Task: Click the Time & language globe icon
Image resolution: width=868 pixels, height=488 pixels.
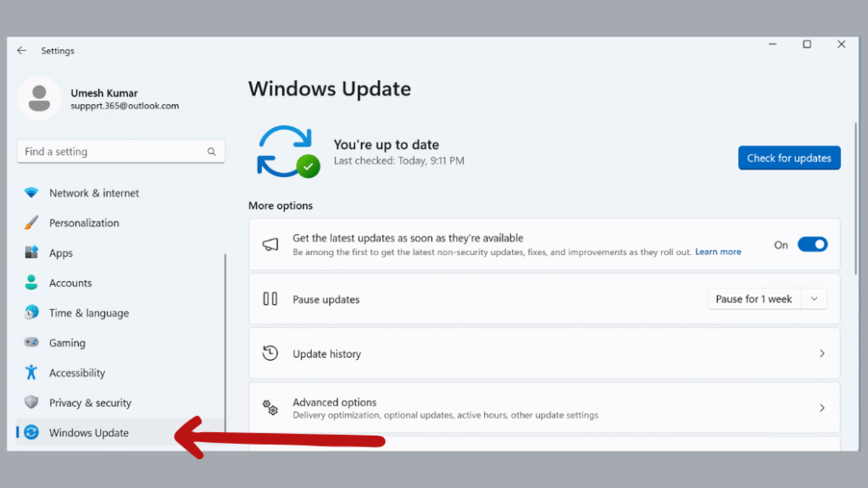Action: coord(31,313)
